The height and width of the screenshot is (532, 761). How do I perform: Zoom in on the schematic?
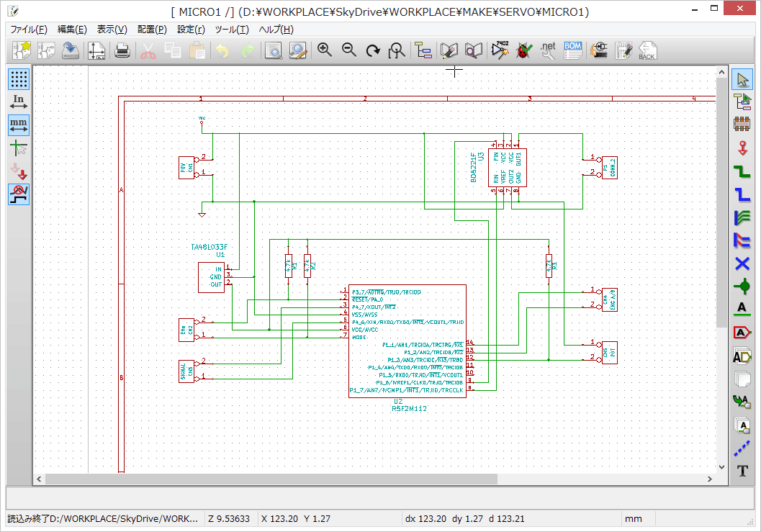tap(324, 50)
